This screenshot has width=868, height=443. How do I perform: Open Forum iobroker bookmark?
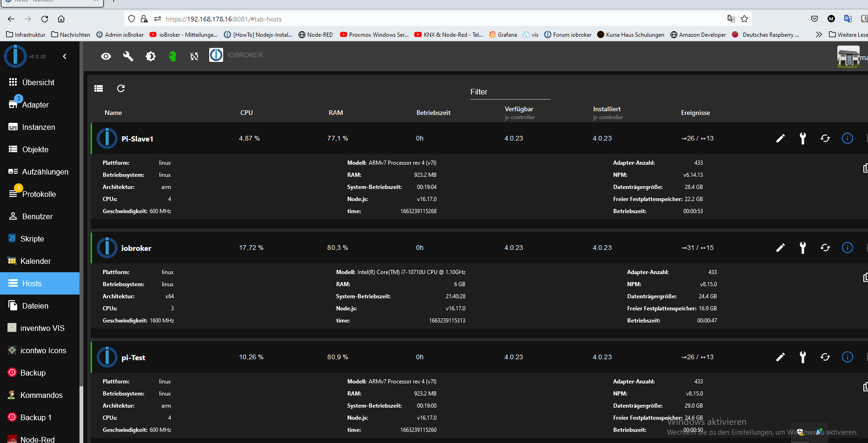pos(568,34)
